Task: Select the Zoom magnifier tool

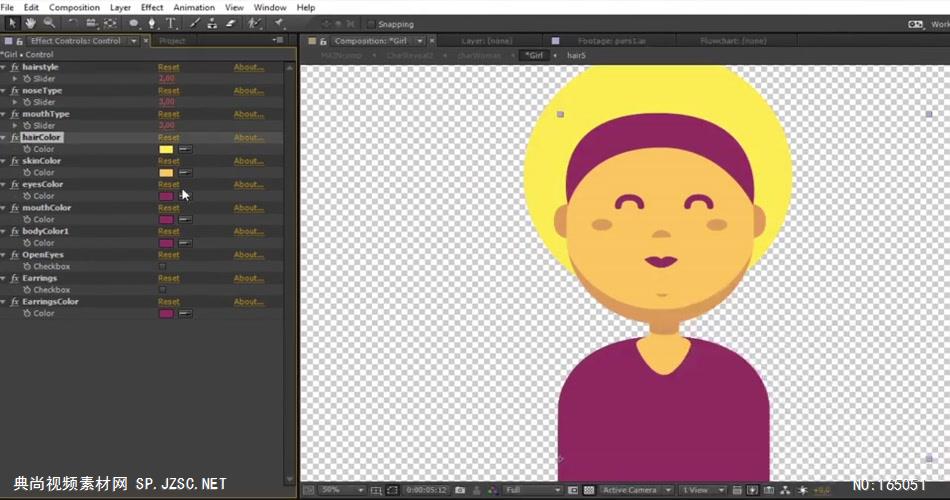Action: 48,23
